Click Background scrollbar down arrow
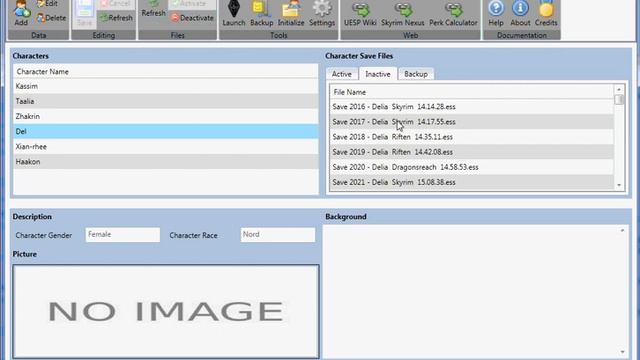This screenshot has height=360, width=640. pyautogui.click(x=622, y=352)
